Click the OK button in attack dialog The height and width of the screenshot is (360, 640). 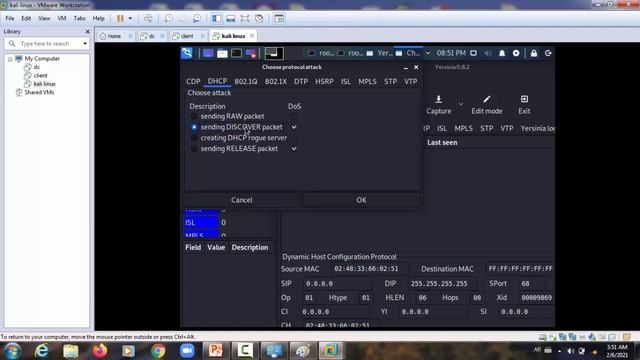(361, 200)
